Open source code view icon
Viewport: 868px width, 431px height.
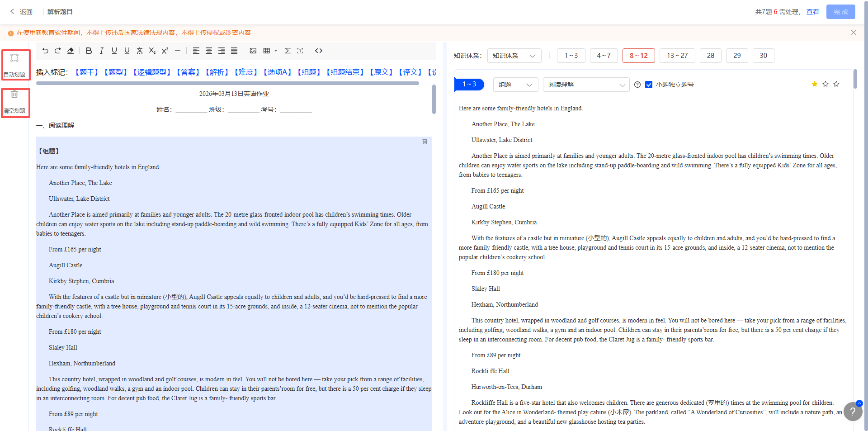[x=319, y=51]
